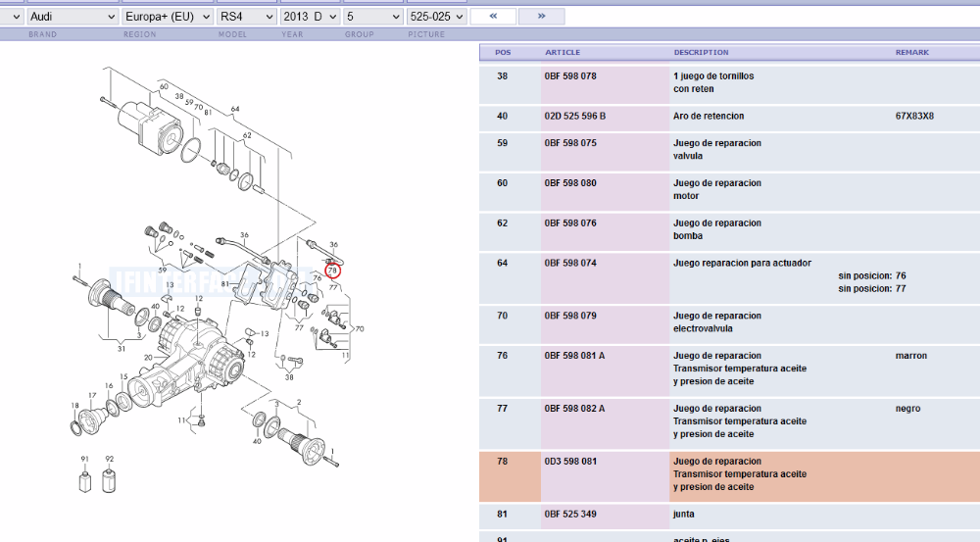Click the DESCRIPTION column header
This screenshot has height=542, width=980.
click(x=701, y=53)
